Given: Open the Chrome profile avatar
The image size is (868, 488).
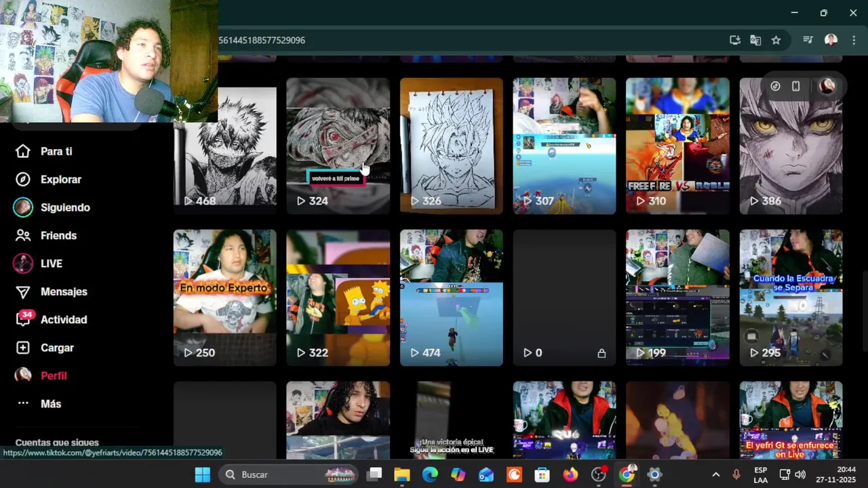Looking at the screenshot, I should [831, 40].
